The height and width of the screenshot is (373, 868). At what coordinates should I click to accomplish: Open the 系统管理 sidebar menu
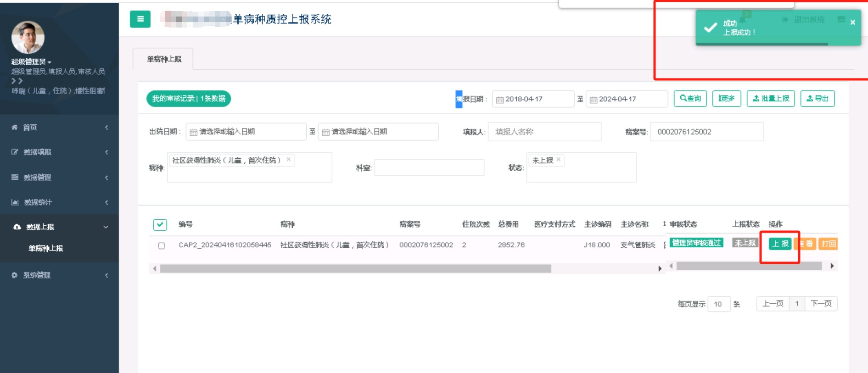pos(37,275)
